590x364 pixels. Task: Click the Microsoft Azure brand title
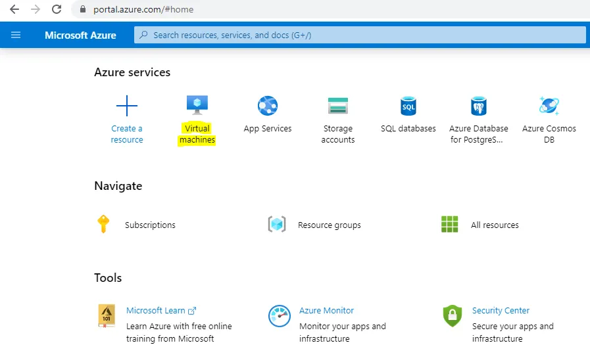80,35
